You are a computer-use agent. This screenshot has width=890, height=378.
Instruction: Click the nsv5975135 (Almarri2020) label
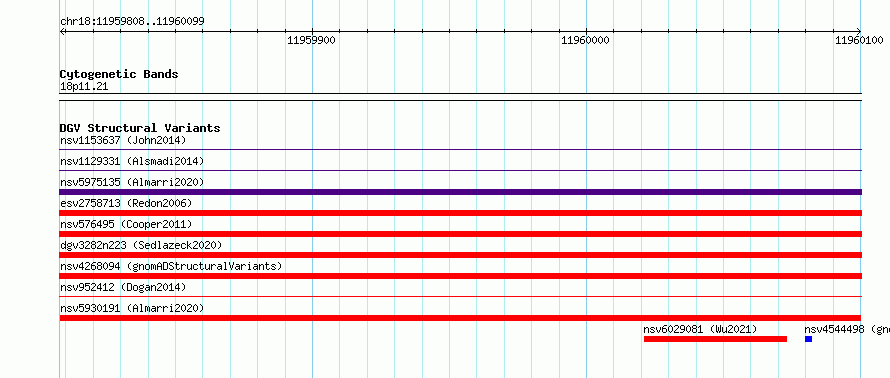[132, 182]
